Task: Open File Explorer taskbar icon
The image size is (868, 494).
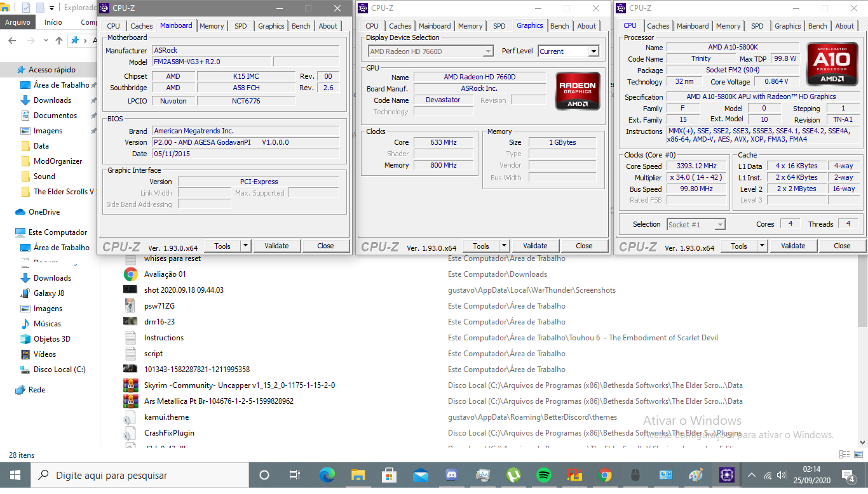Action: click(x=358, y=475)
